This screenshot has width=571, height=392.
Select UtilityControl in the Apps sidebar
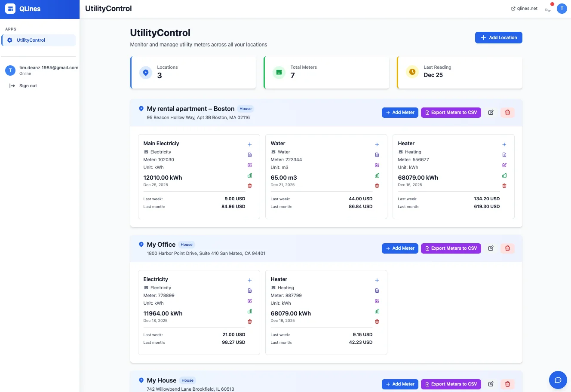click(39, 40)
